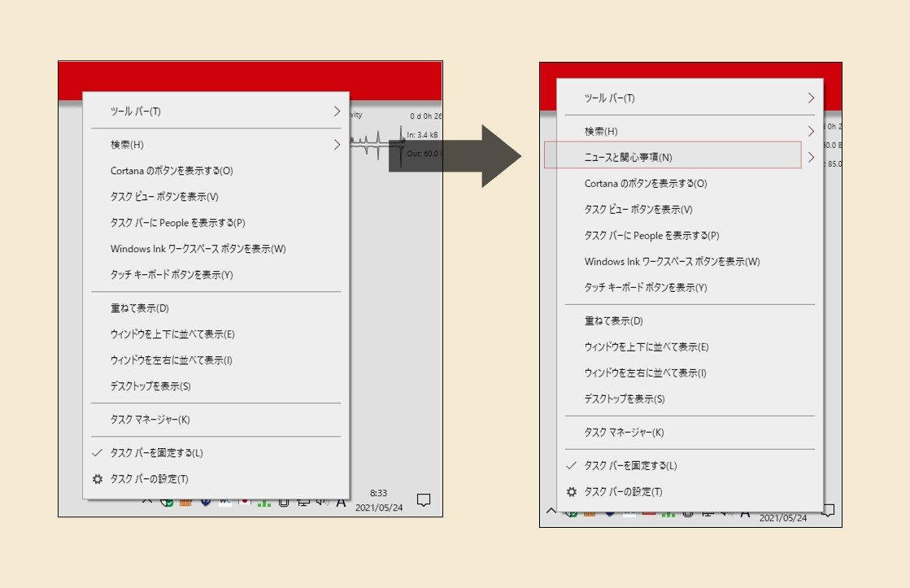Click the IME 'A' indicator on left taskbar
The height and width of the screenshot is (588, 910).
[x=341, y=503]
